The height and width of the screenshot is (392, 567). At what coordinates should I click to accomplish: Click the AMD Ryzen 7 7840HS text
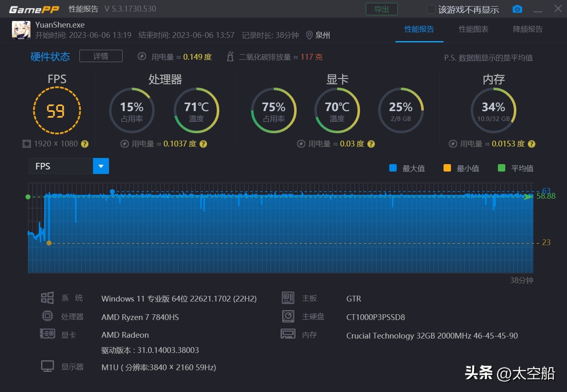pyautogui.click(x=140, y=317)
